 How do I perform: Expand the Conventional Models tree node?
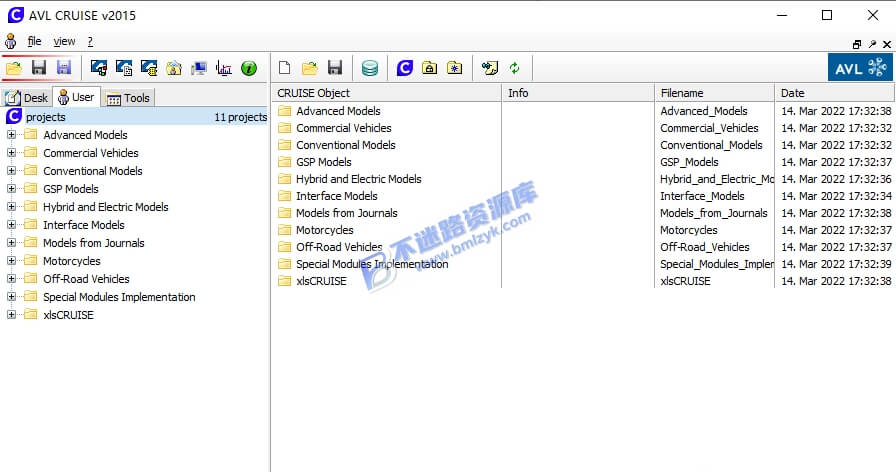point(11,171)
